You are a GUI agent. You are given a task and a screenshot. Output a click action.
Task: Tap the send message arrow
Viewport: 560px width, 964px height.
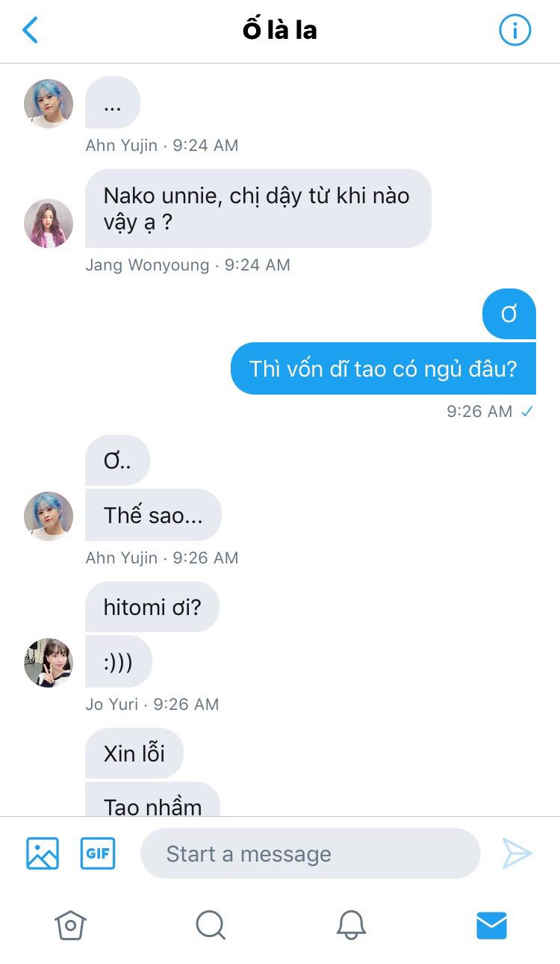click(x=517, y=853)
